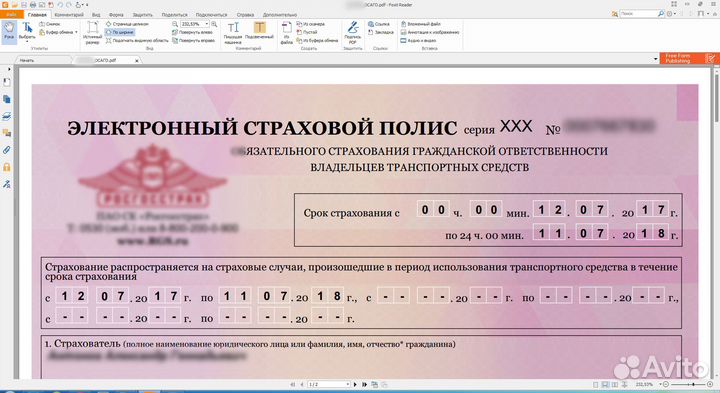Image resolution: width=720 pixels, height=393 pixels.
Task: Take a Снимок (snapshot)
Action: (x=50, y=24)
